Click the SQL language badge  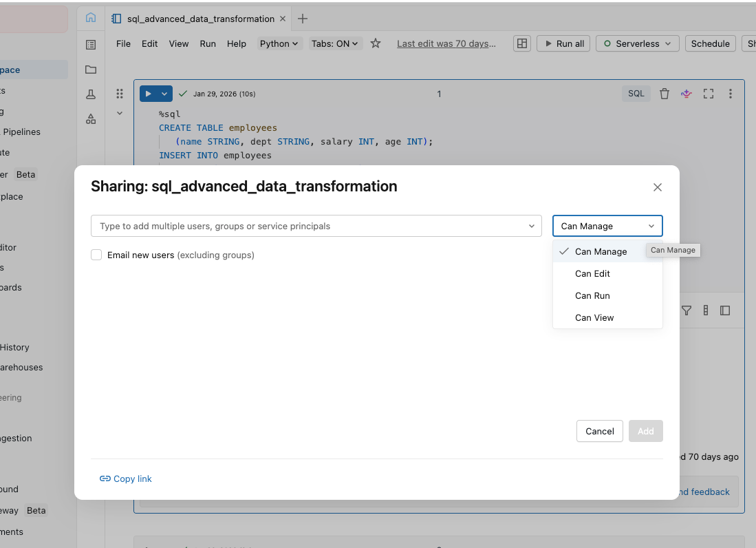coord(636,94)
